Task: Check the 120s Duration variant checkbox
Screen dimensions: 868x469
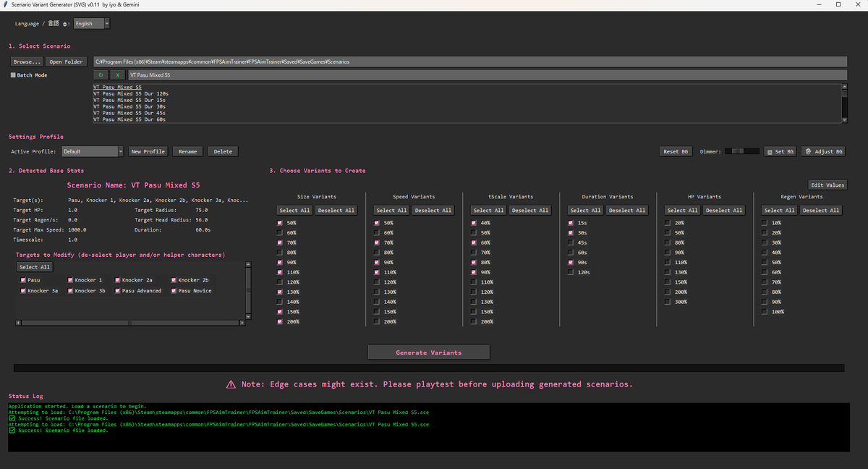Action: coord(571,272)
